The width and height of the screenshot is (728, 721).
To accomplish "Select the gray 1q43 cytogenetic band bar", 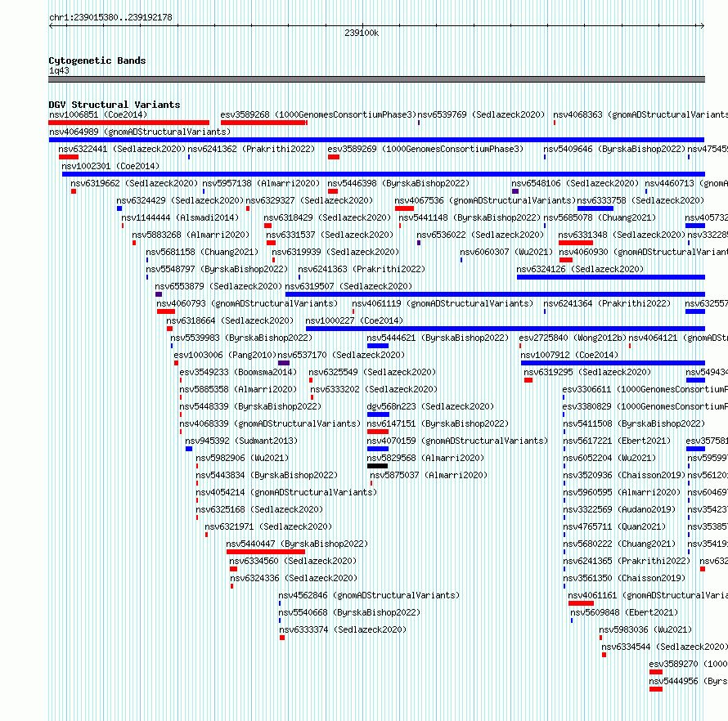I will (x=376, y=79).
